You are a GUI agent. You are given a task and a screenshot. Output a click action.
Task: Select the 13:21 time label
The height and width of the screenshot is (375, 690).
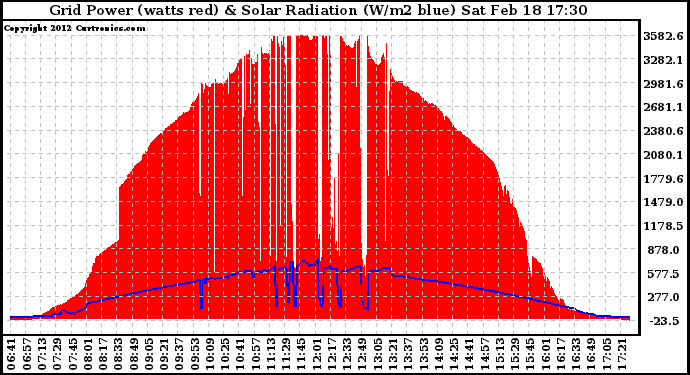[393, 353]
